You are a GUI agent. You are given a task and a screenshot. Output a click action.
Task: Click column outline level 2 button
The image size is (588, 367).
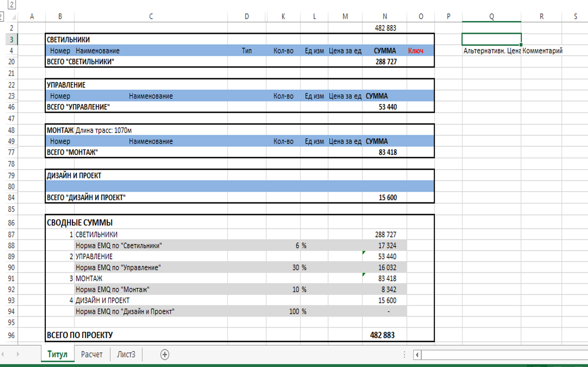pyautogui.click(x=11, y=5)
